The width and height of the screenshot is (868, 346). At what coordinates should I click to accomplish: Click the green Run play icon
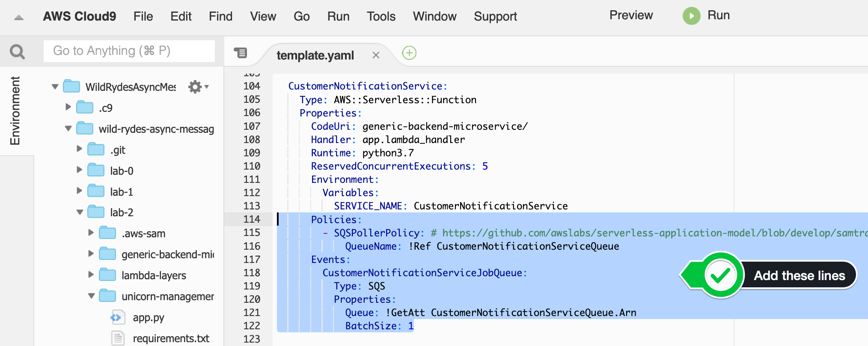coord(691,16)
